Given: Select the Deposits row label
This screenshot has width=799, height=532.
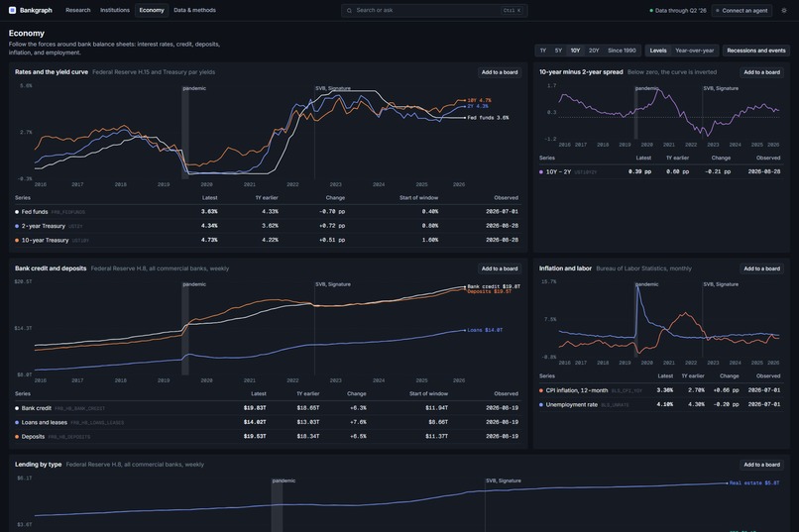Looking at the screenshot, I should pyautogui.click(x=33, y=437).
